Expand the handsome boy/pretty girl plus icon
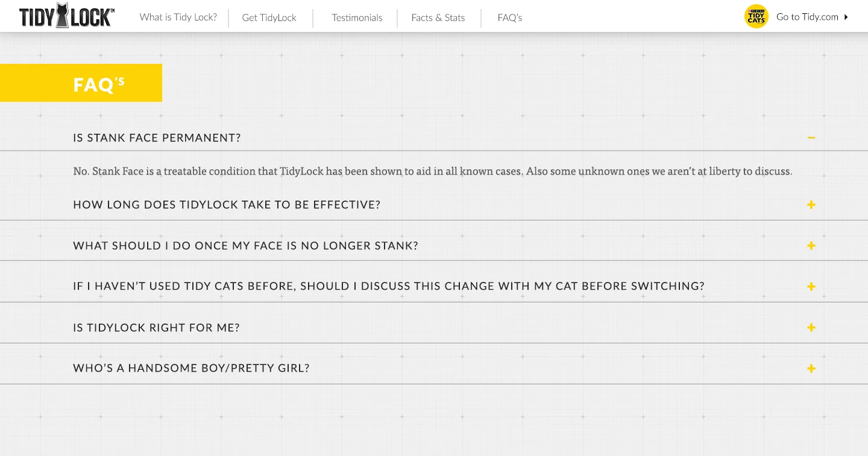Screen dimensions: 868x456 click(811, 369)
